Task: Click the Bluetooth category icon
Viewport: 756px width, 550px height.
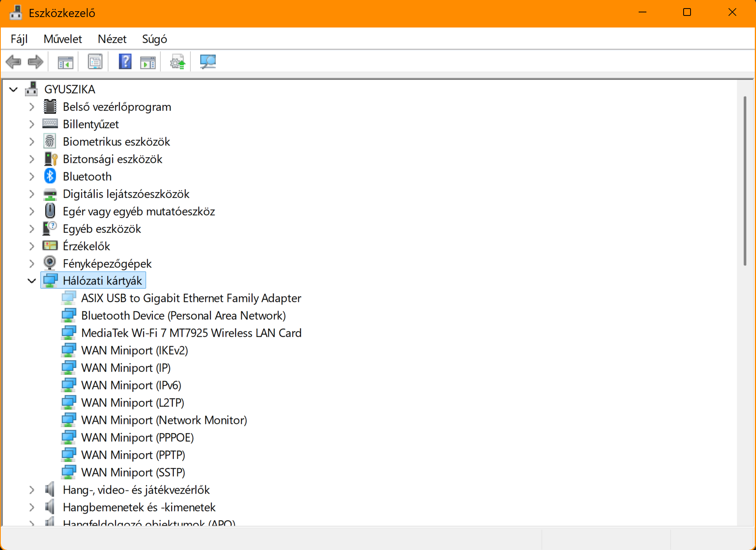Action: pyautogui.click(x=50, y=176)
